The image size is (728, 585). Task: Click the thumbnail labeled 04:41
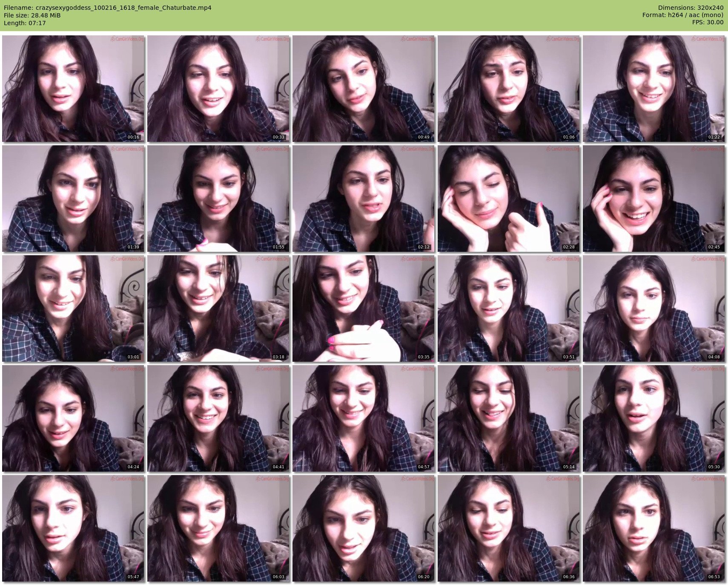click(x=218, y=418)
